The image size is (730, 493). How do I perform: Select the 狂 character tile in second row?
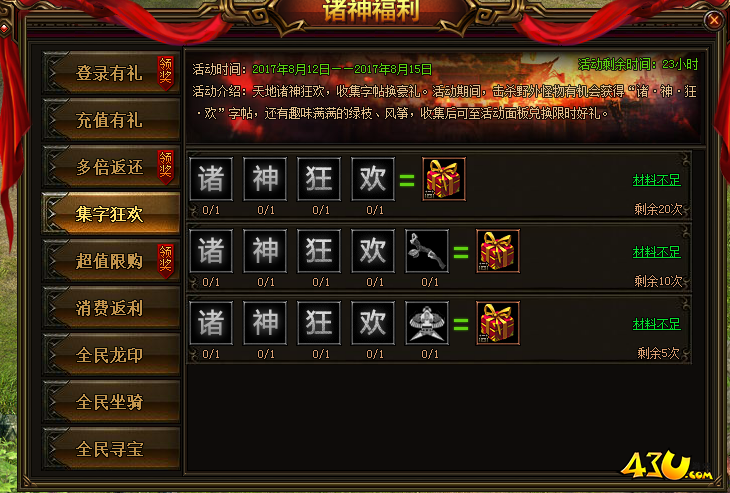coord(319,251)
